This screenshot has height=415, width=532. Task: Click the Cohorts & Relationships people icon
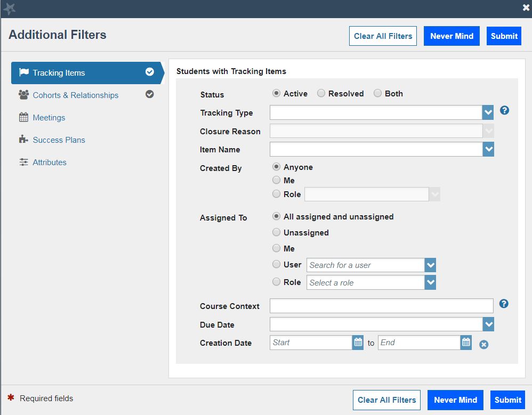23,95
